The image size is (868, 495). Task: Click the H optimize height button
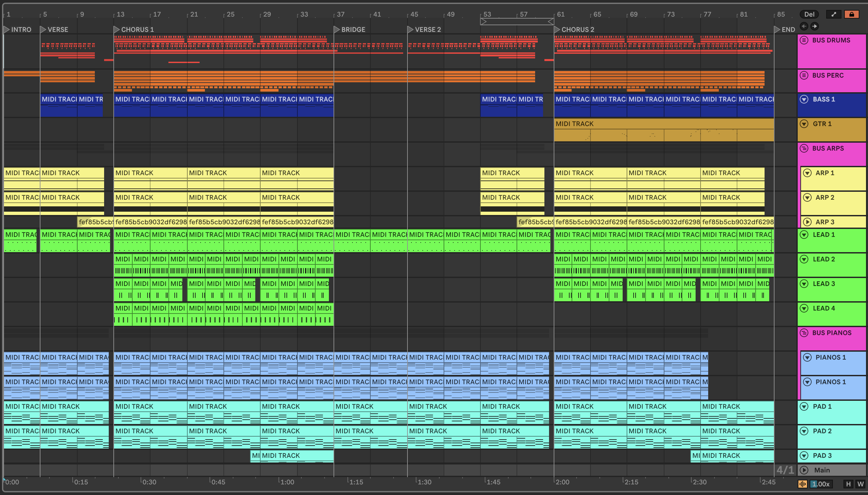(x=848, y=484)
